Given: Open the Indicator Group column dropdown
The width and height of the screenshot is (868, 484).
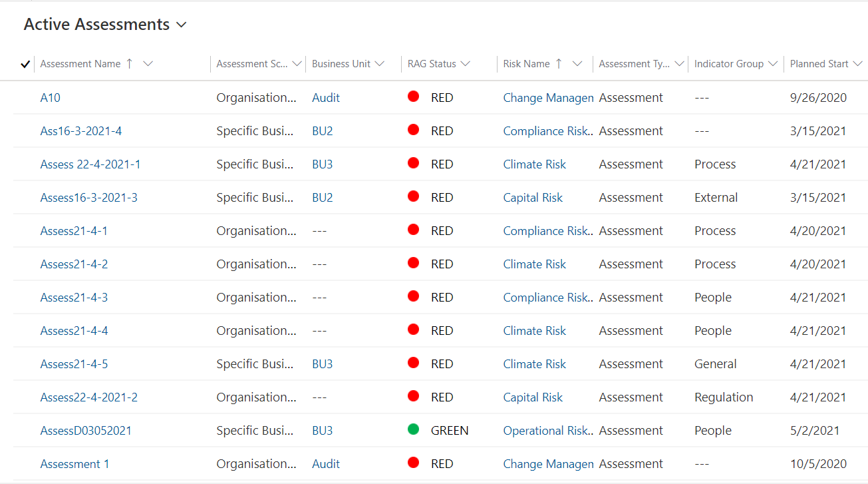Looking at the screenshot, I should [772, 64].
